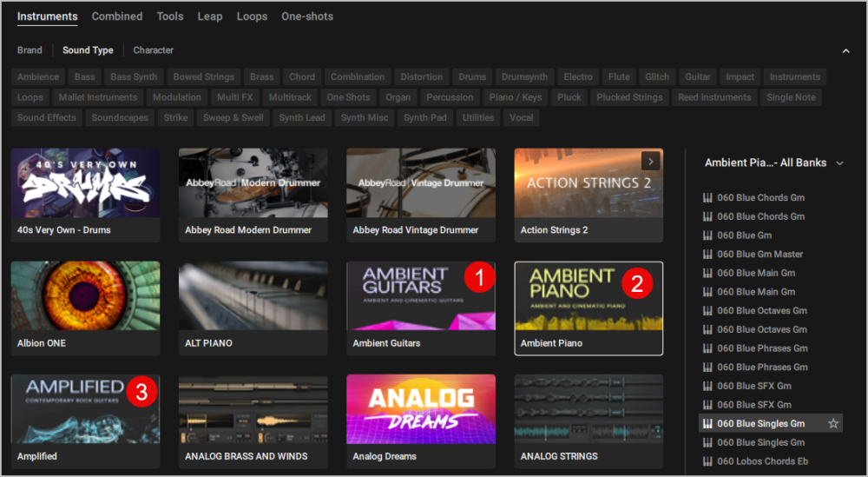The height and width of the screenshot is (477, 868).
Task: Click keyboard icon beside 060 Blue Gm
Action: 707,235
